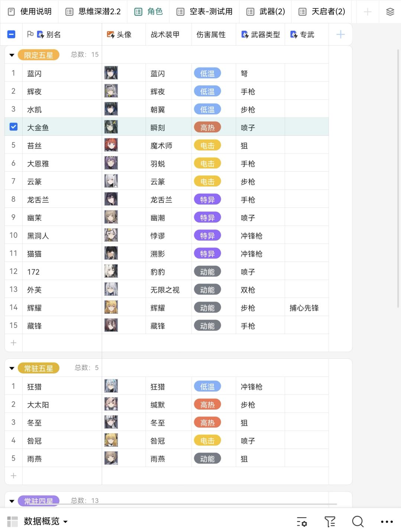Select the 豹豹 armor cell
The height and width of the screenshot is (532, 401).
coord(168,272)
